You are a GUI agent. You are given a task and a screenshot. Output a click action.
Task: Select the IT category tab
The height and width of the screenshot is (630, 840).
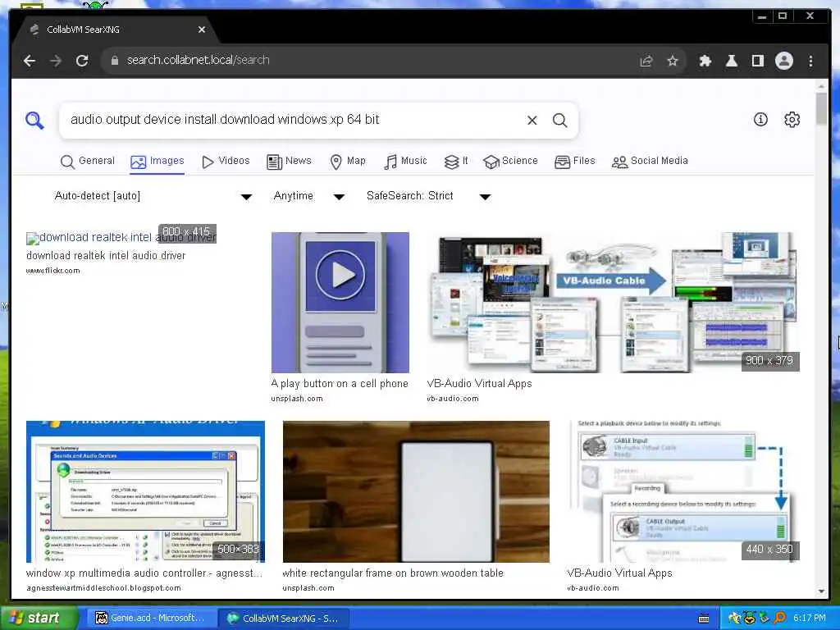(x=456, y=162)
